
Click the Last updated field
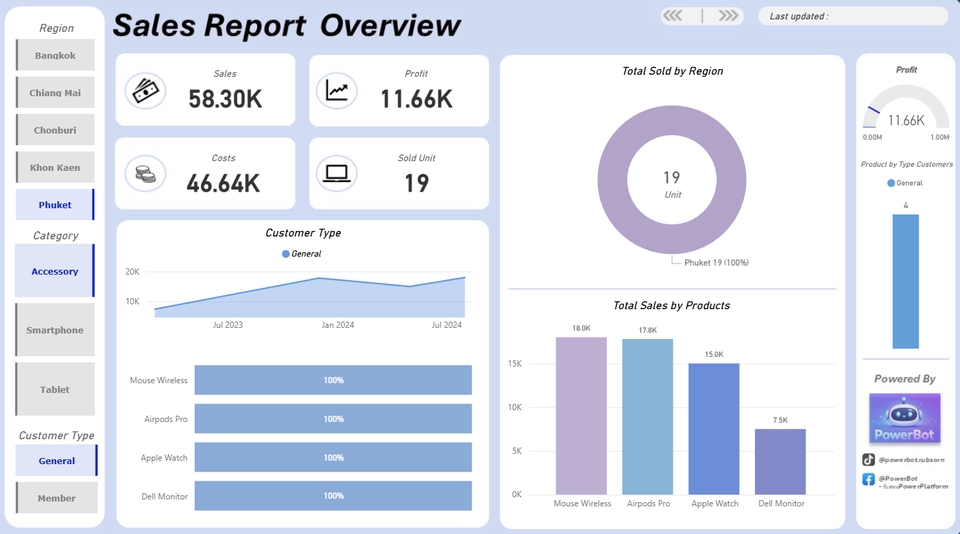coord(853,16)
